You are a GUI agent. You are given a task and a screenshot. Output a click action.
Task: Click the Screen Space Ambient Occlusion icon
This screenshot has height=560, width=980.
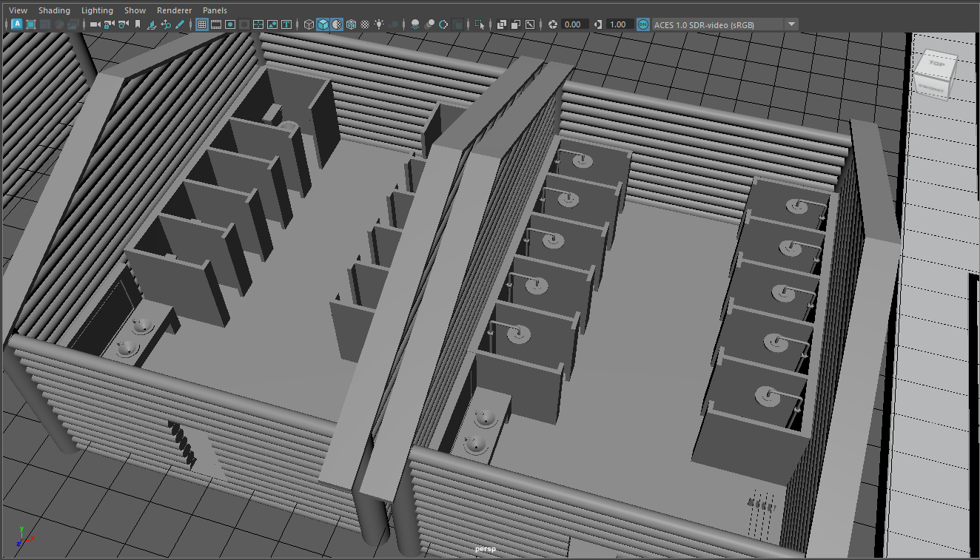point(415,24)
